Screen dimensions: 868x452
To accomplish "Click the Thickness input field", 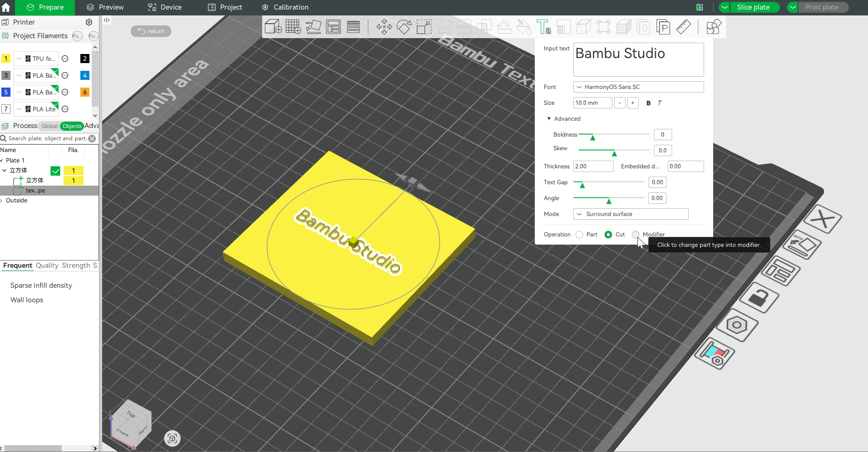I will [x=593, y=167].
